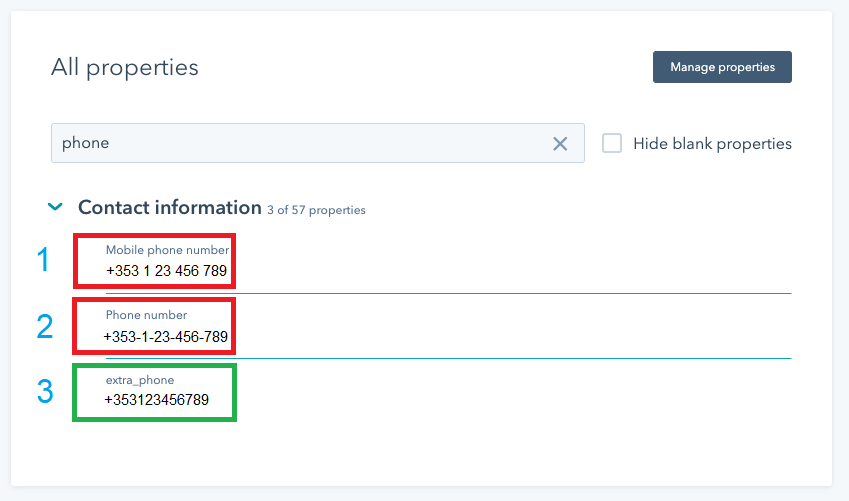
Task: Click the "3 of 57 properties" count
Action: [x=316, y=210]
